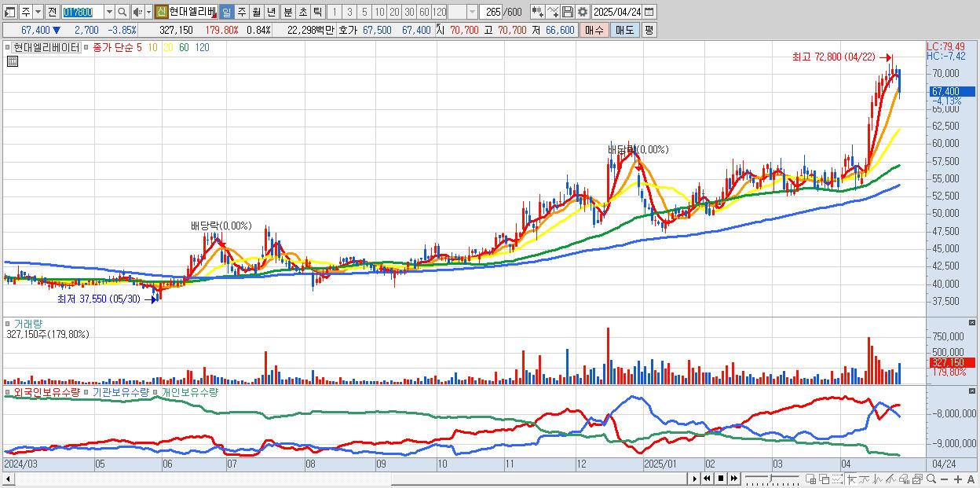Click the minus zoom-out icon at bottom-right
980x488 pixels.
click(x=945, y=479)
